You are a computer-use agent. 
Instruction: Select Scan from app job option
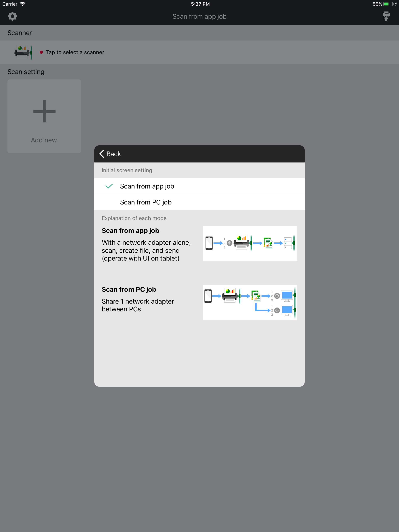tap(147, 186)
